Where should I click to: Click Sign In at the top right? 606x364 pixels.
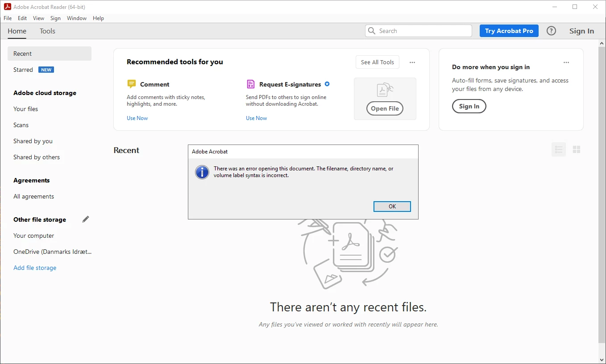click(581, 31)
